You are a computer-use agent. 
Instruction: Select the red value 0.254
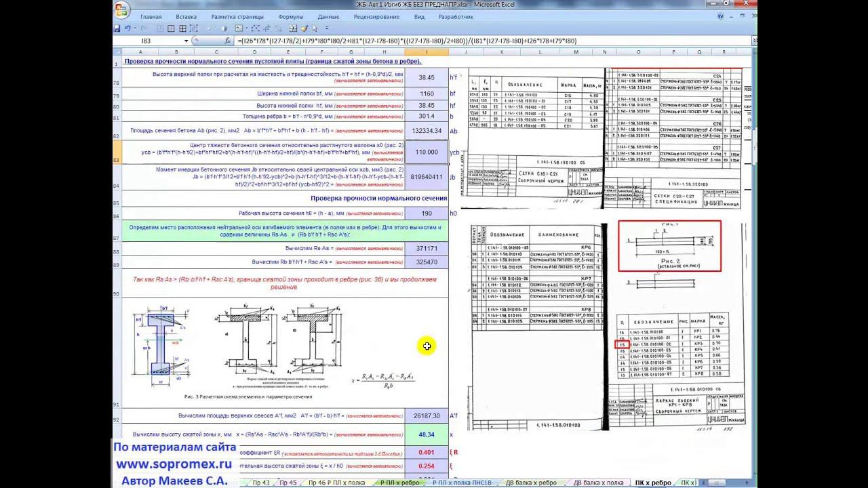[427, 466]
